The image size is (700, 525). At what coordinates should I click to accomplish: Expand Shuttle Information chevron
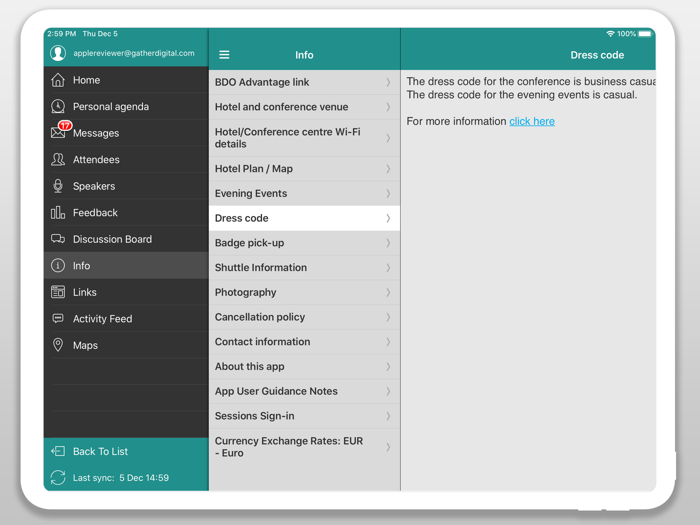pyautogui.click(x=388, y=267)
